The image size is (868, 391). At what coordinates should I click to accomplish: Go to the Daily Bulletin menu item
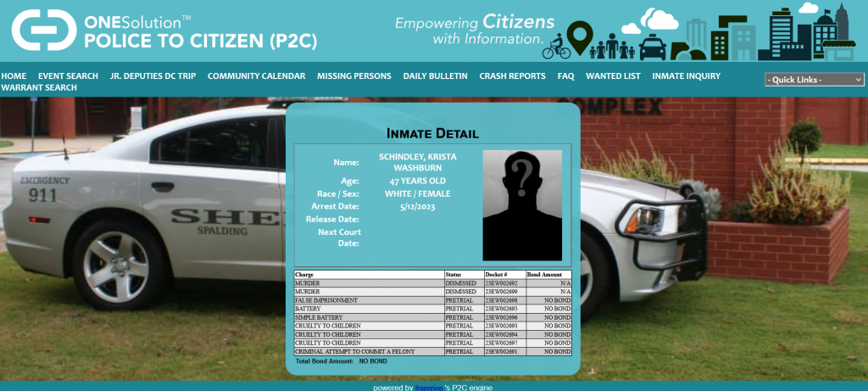pyautogui.click(x=435, y=76)
